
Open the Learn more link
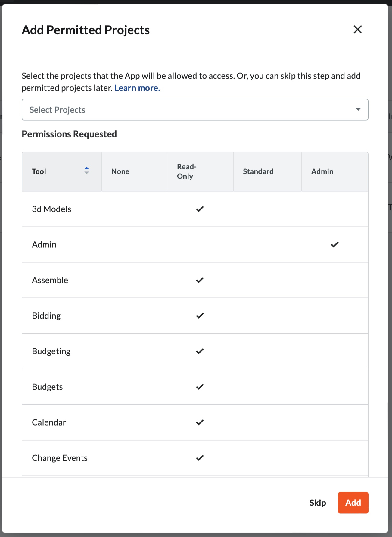(137, 88)
